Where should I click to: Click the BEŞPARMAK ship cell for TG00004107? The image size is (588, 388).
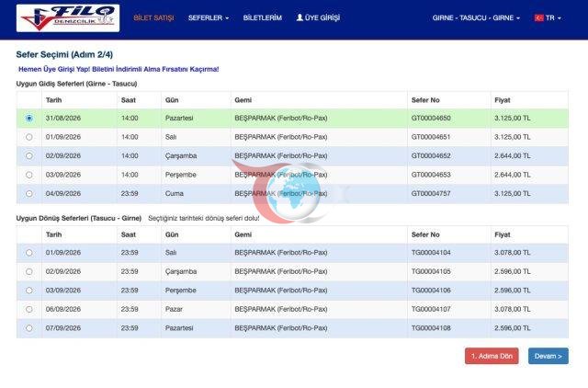point(281,309)
